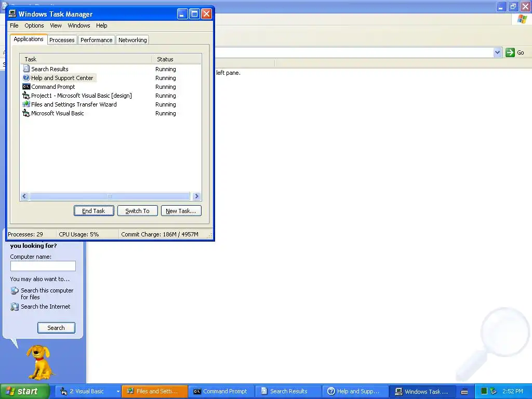Click the Search this computer for files icon
This screenshot has height=399, width=532.
coord(15,291)
